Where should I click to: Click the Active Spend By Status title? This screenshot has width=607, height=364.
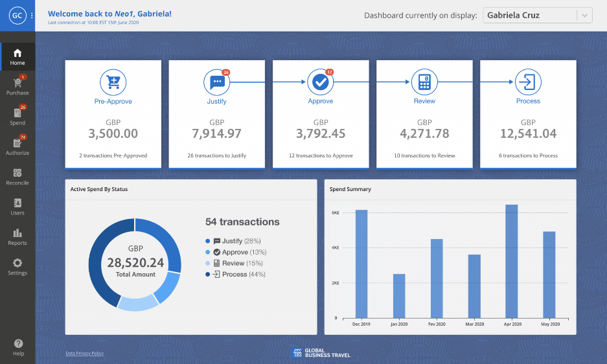click(99, 189)
